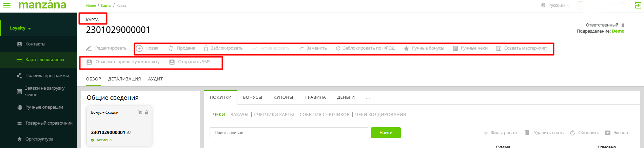Click the lock icon on the card tile
This screenshot has width=644, height=148.
point(147,112)
